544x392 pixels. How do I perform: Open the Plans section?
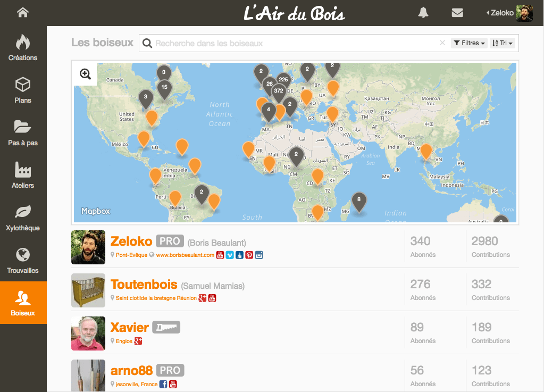pyautogui.click(x=23, y=90)
